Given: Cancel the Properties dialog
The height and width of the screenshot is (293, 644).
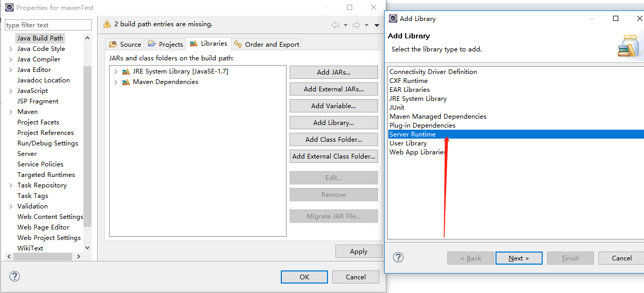Looking at the screenshot, I should pos(356,277).
